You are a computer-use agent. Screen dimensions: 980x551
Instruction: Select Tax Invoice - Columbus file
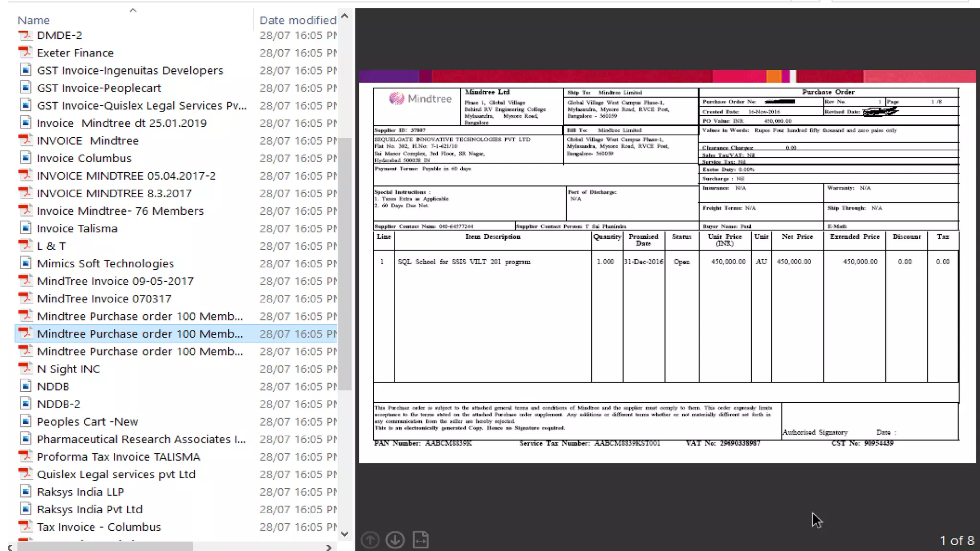pyautogui.click(x=99, y=527)
